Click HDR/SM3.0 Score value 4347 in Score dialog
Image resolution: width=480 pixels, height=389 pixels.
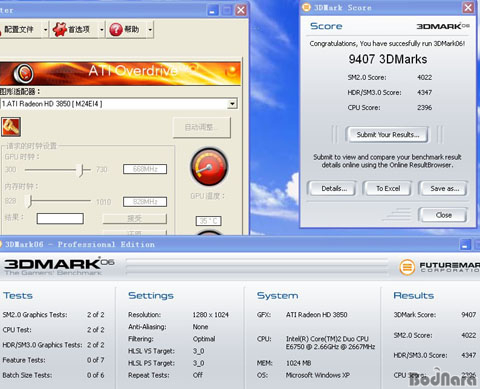[424, 92]
